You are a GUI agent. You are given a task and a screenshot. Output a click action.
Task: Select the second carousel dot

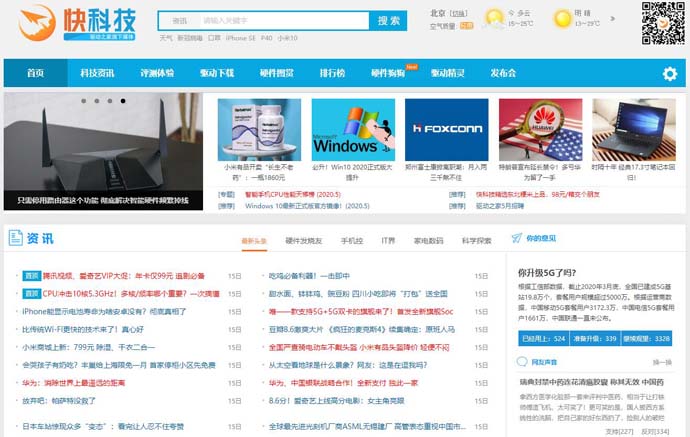pos(97,101)
